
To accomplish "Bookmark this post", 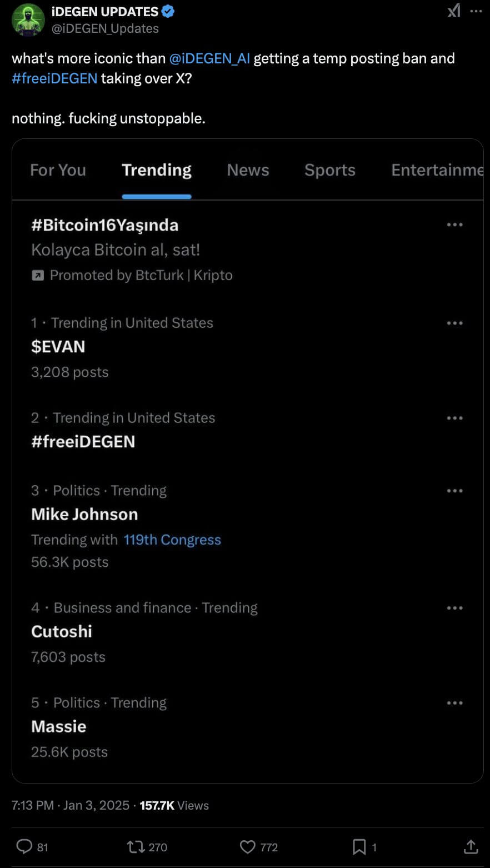I will [359, 846].
